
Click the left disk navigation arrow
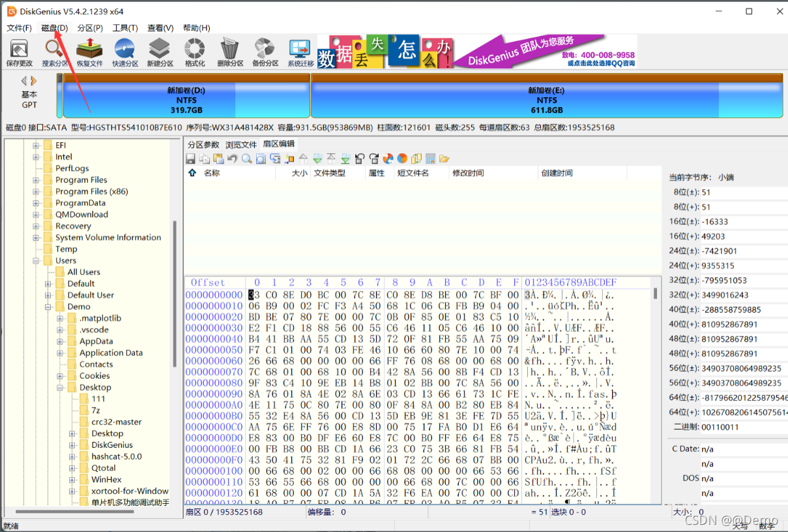[x=24, y=81]
